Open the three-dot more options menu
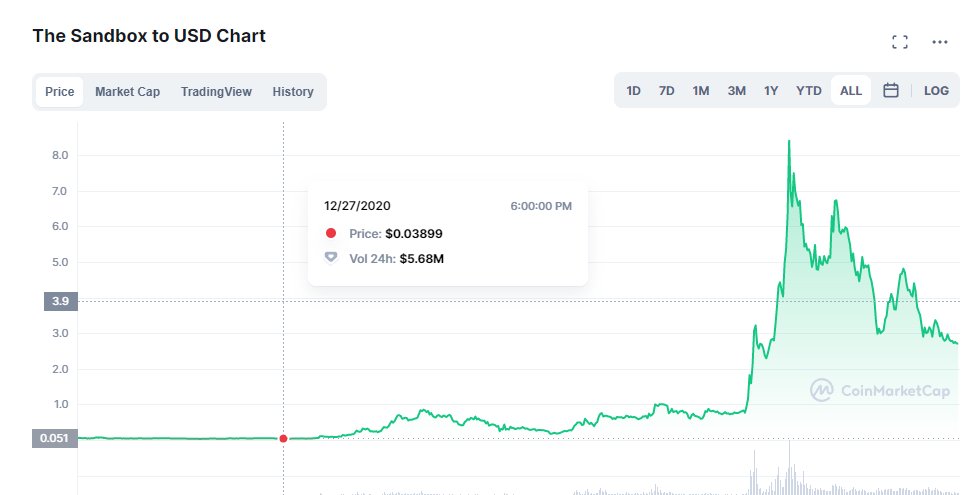This screenshot has height=495, width=969. (939, 42)
